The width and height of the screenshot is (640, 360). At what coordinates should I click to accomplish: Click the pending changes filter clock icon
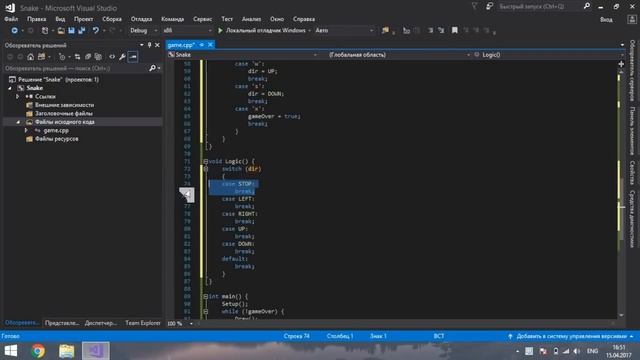(x=62, y=57)
